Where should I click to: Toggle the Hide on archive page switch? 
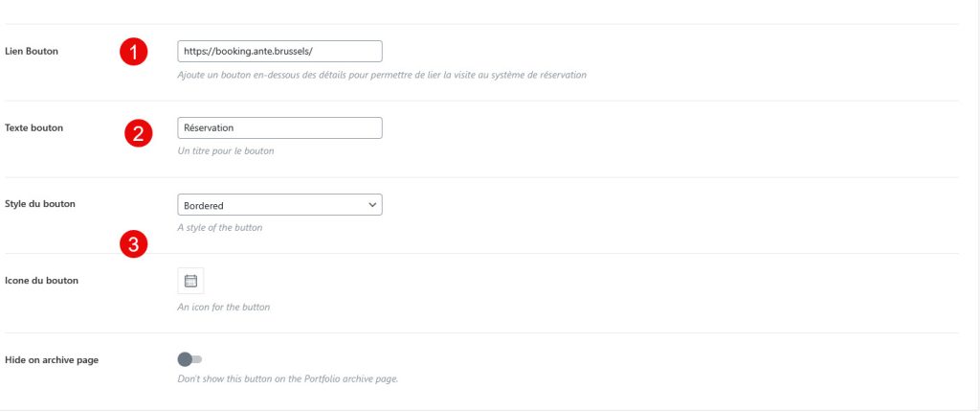click(x=189, y=359)
